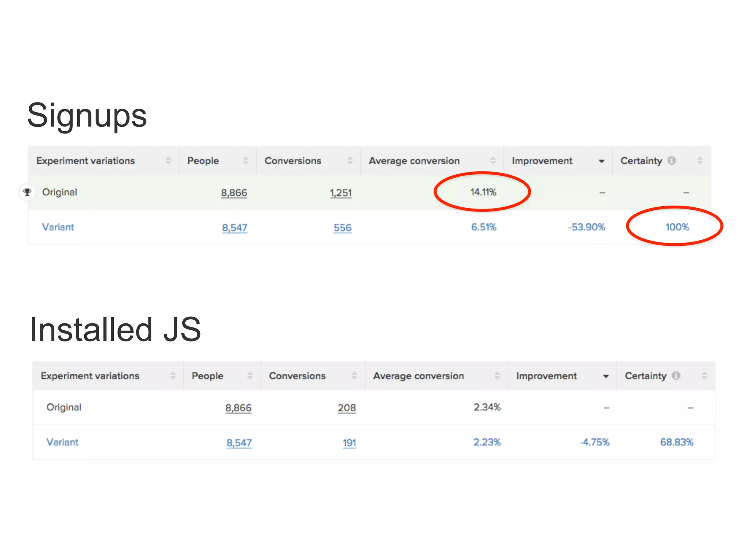Sort Signups table by Experiment variations arrows

point(168,160)
